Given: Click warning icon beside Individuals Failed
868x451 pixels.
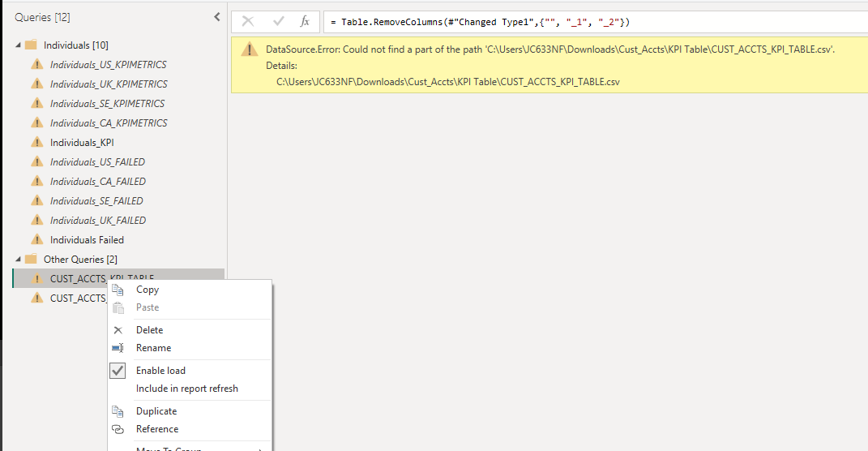Looking at the screenshot, I should point(37,239).
